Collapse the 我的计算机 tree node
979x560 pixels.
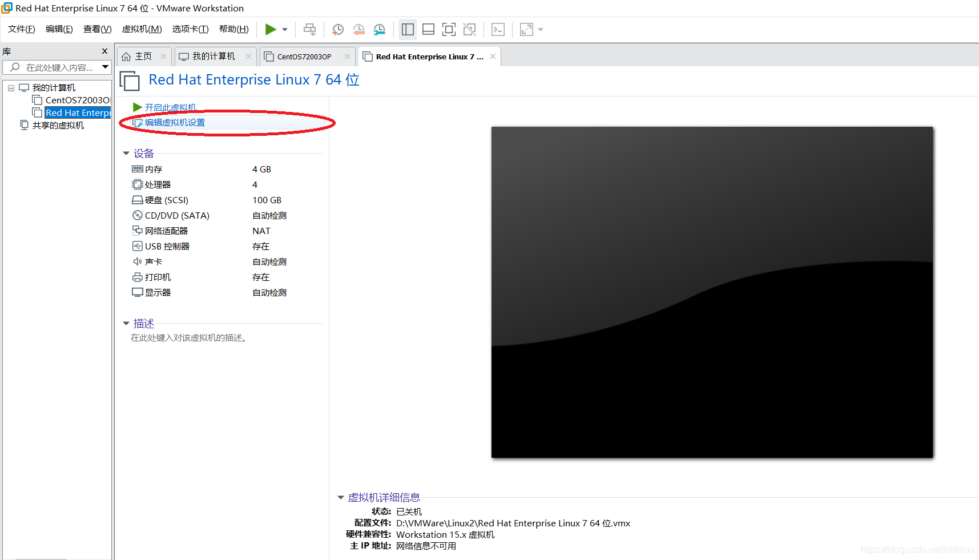pos(11,88)
